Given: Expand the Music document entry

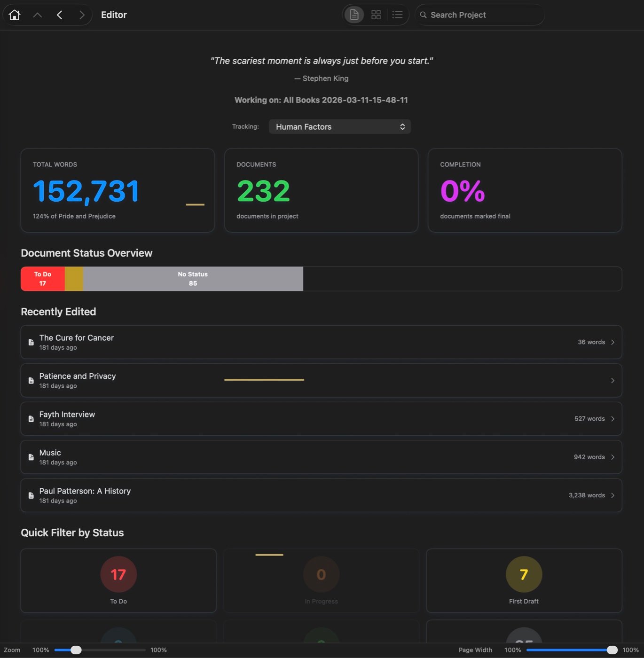Looking at the screenshot, I should 321,456.
